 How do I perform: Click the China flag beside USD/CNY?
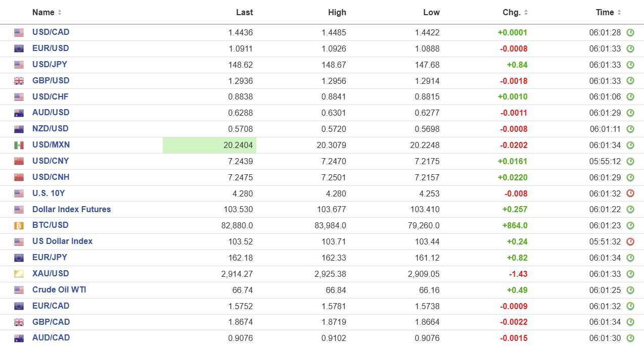[19, 162]
